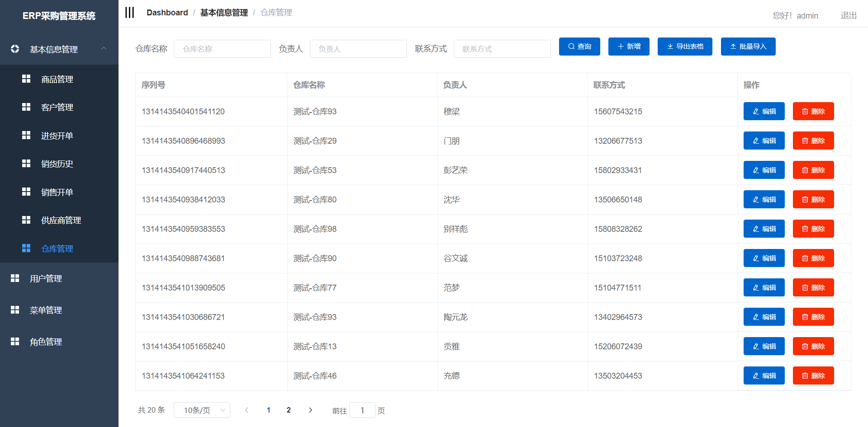Click the grid icon beside 客户管理

[x=26, y=107]
